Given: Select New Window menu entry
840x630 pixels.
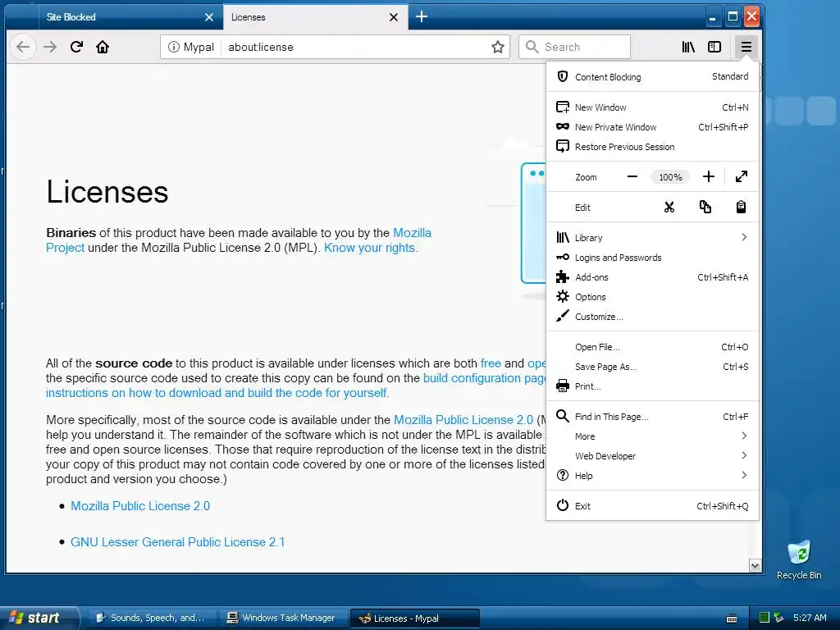Looking at the screenshot, I should click(652, 107).
